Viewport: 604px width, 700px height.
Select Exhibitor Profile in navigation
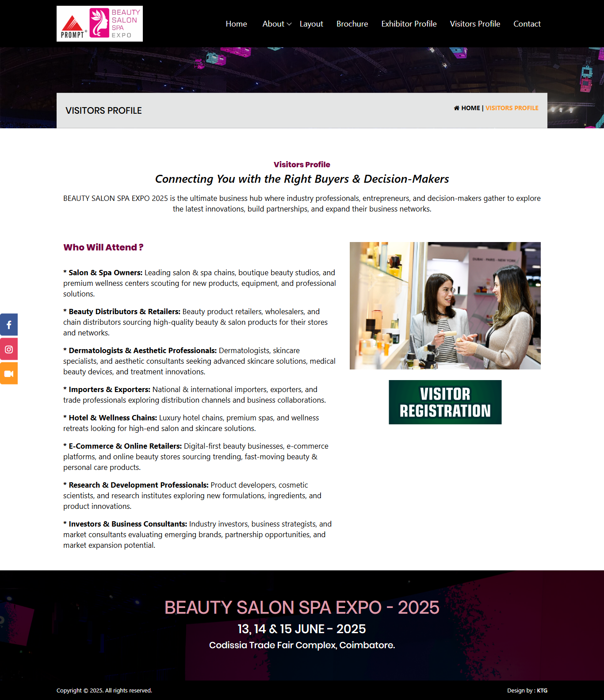[409, 24]
